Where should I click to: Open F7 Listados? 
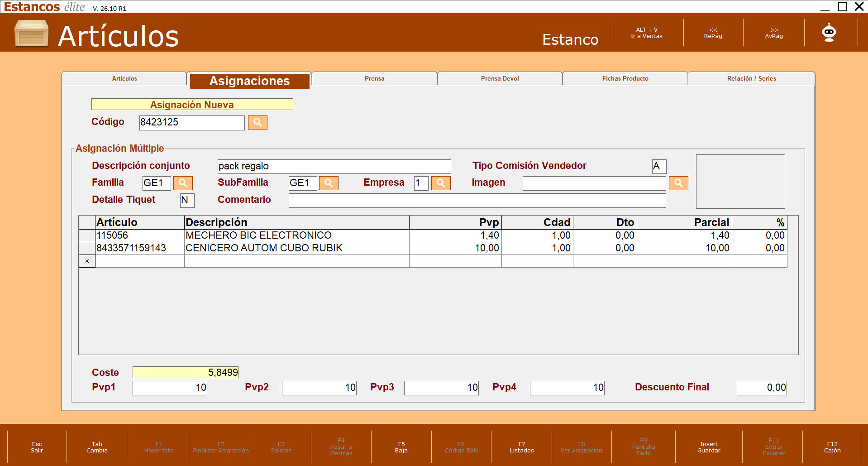point(522,447)
